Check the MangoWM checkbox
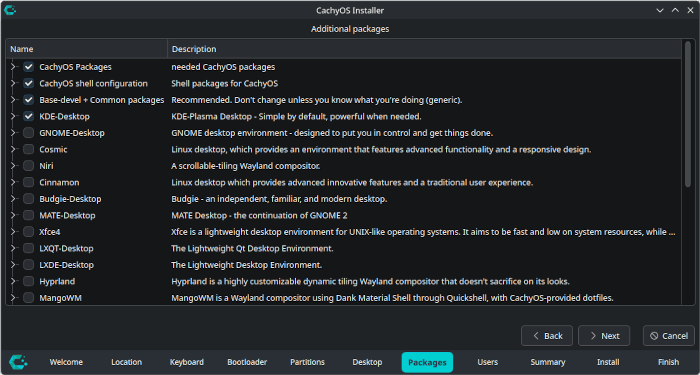This screenshot has width=700, height=375. click(x=29, y=298)
